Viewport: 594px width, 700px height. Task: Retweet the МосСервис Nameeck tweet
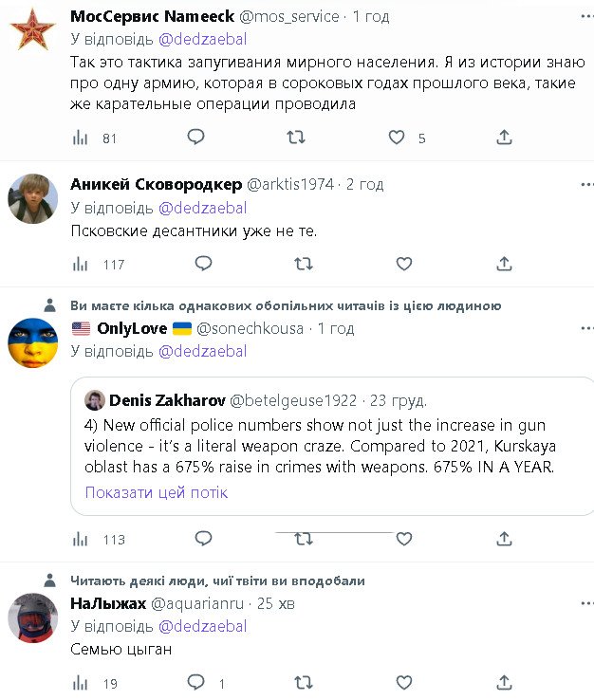pos(296,138)
